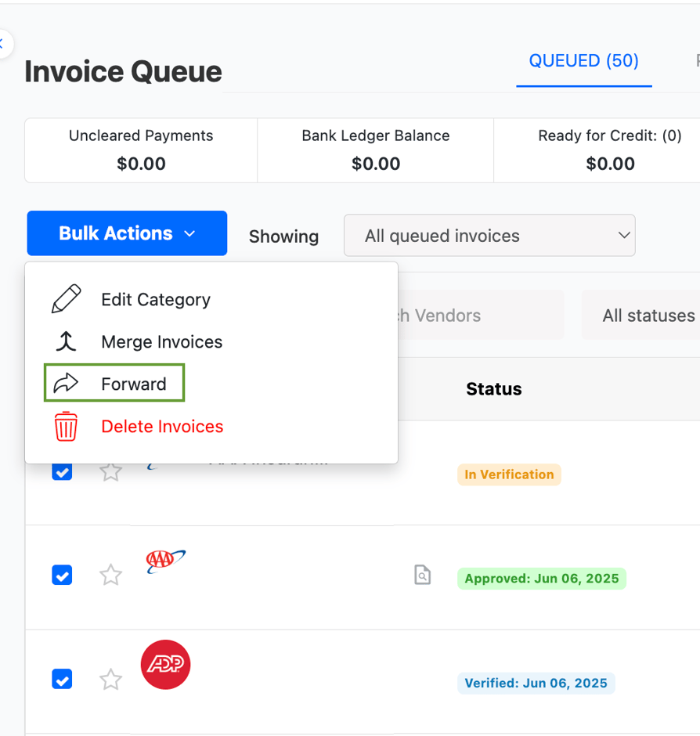This screenshot has height=736, width=700.
Task: Uncheck the AAA invoice checkbox
Action: pyautogui.click(x=62, y=575)
